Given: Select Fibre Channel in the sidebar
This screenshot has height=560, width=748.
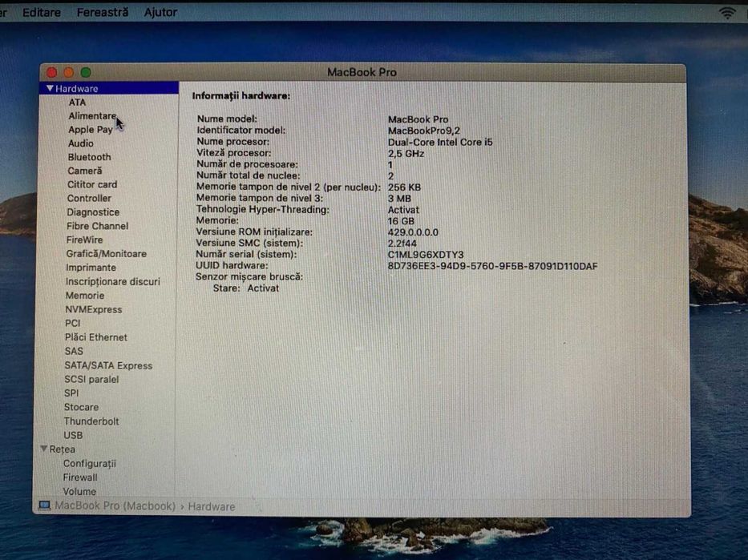Looking at the screenshot, I should 97,226.
